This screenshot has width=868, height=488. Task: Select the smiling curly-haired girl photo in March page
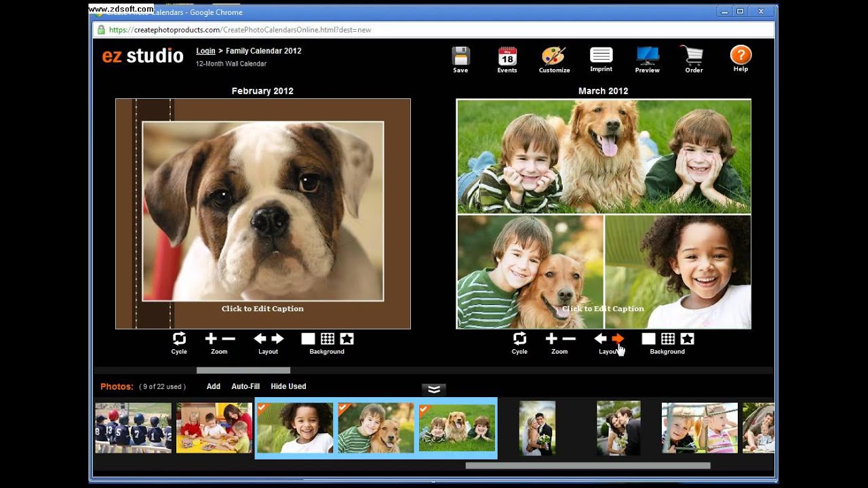[678, 272]
